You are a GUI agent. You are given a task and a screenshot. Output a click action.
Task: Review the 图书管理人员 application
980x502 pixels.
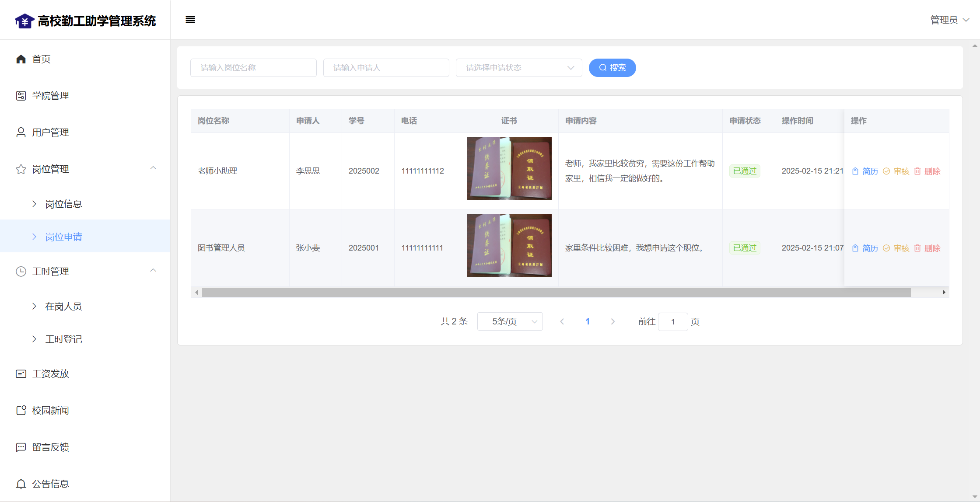pyautogui.click(x=896, y=248)
